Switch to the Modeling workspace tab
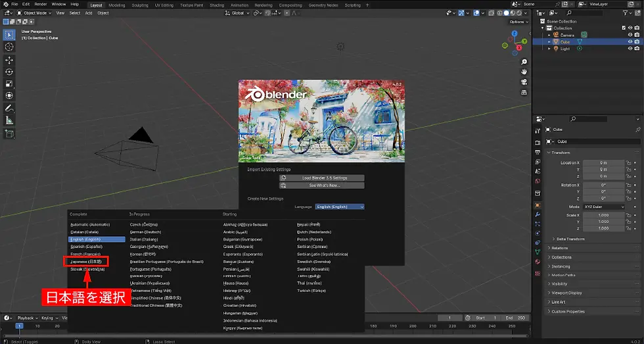Viewport: 644px width, 344px height. coord(117,5)
